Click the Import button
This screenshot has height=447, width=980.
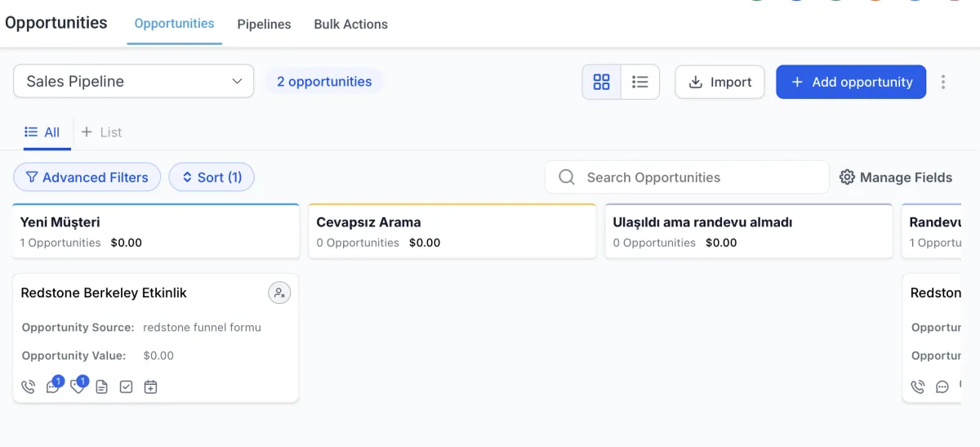pos(719,82)
